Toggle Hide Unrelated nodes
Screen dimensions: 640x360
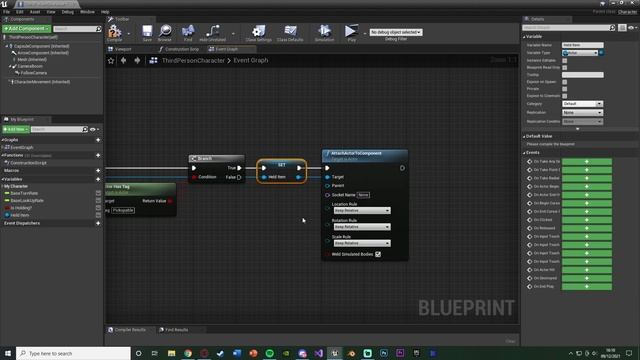pos(213,33)
